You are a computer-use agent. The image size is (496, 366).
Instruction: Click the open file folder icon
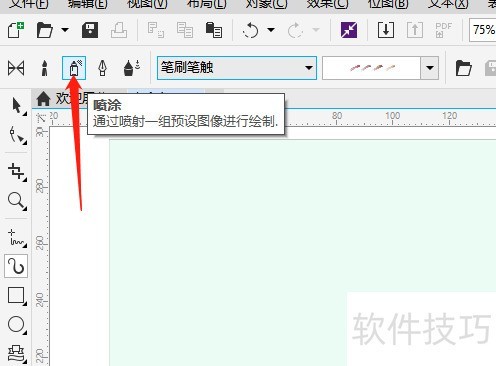coord(45,30)
